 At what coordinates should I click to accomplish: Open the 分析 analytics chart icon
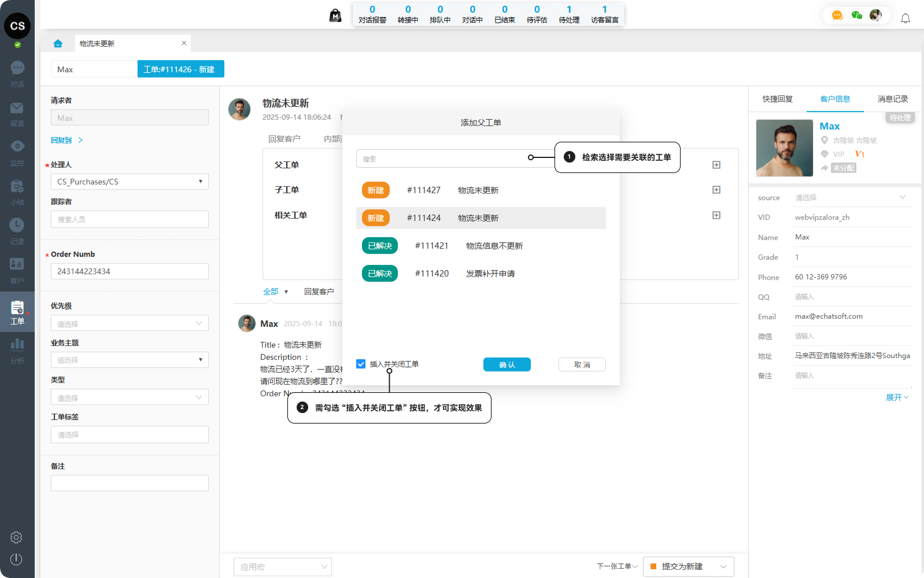pyautogui.click(x=17, y=345)
